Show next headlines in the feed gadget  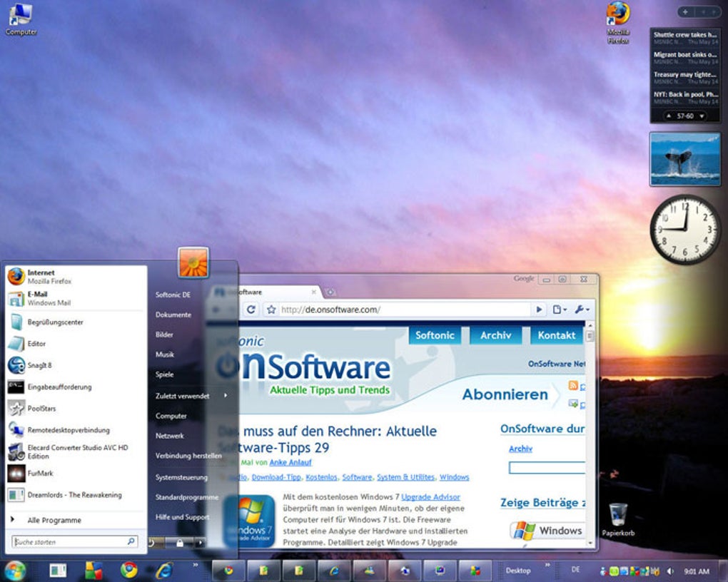702,116
